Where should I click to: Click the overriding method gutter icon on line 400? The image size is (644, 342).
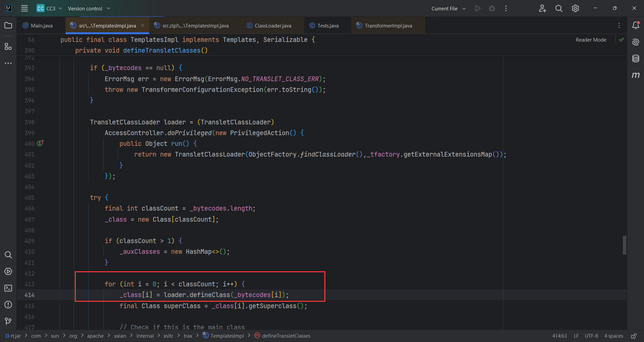coord(40,143)
